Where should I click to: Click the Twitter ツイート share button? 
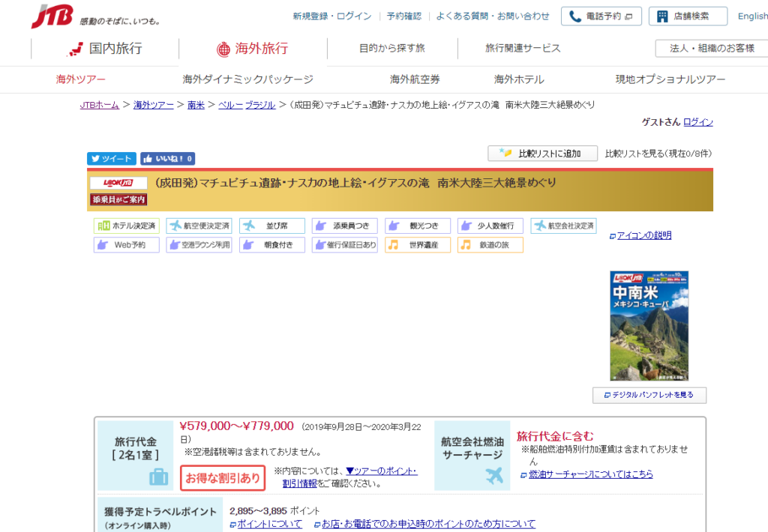click(111, 159)
